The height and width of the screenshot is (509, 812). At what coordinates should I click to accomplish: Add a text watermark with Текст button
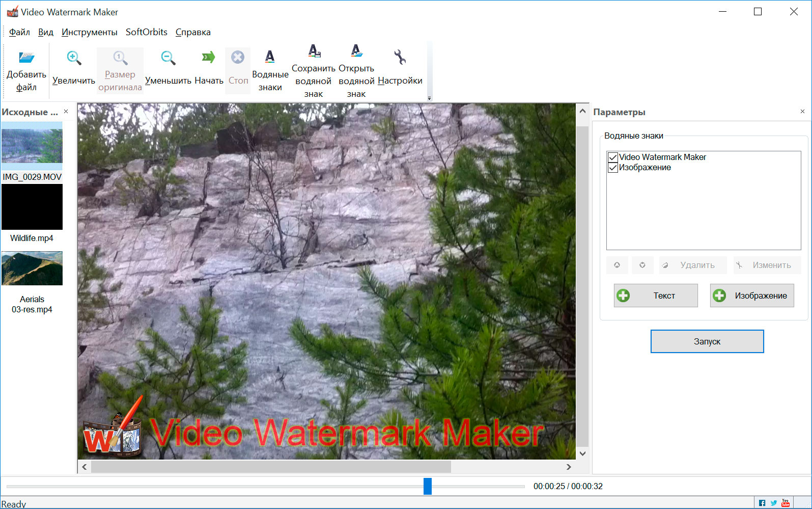point(656,296)
